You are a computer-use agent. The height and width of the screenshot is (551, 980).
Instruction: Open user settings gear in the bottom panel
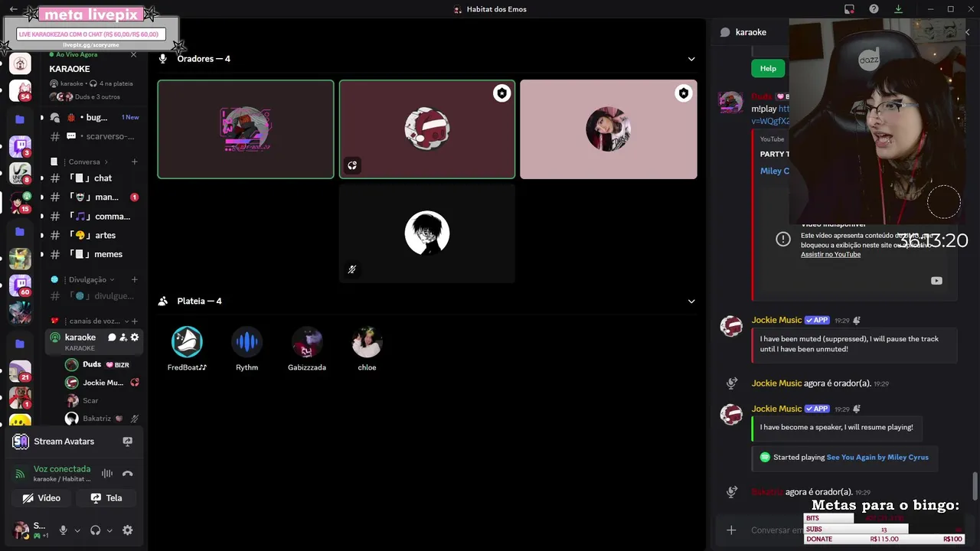point(128,530)
